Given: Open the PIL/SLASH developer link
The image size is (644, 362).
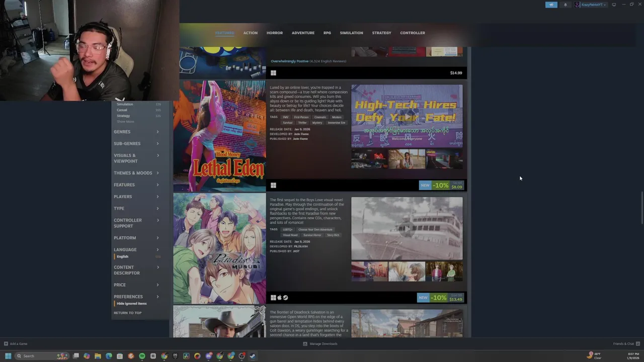Looking at the screenshot, I should (301, 246).
